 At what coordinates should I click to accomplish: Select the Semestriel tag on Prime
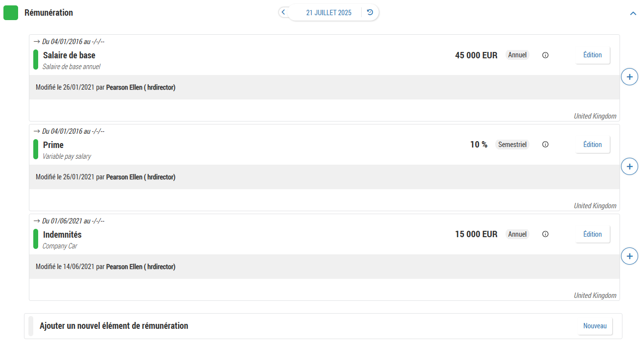pyautogui.click(x=512, y=145)
